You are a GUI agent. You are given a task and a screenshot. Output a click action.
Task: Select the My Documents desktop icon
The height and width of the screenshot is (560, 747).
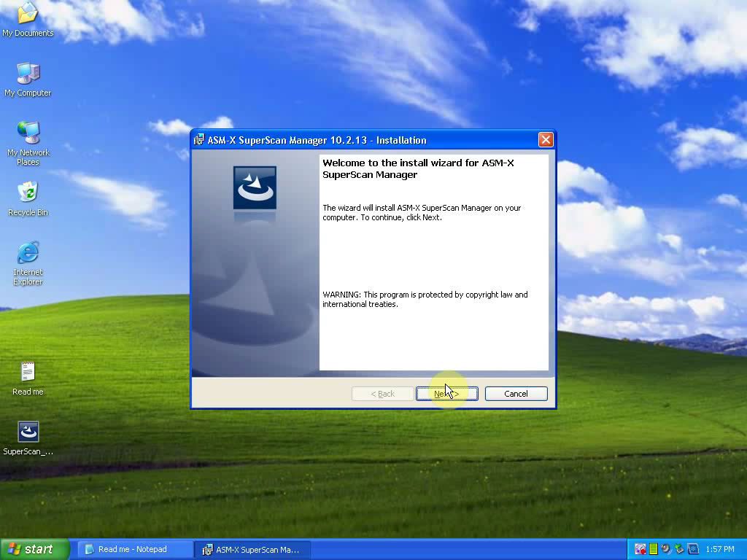pos(28,20)
